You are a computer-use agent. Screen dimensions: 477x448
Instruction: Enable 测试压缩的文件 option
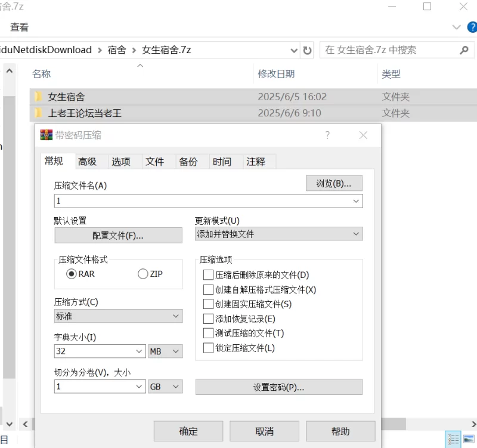(x=208, y=333)
